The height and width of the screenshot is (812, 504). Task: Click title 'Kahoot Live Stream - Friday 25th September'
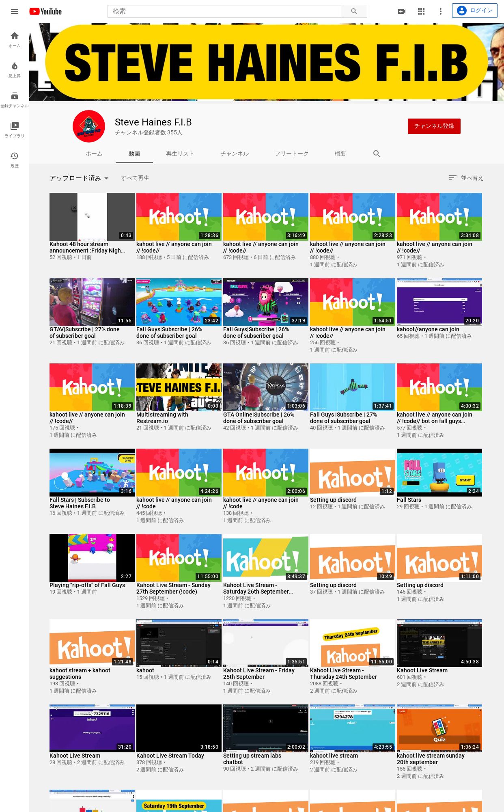point(259,674)
